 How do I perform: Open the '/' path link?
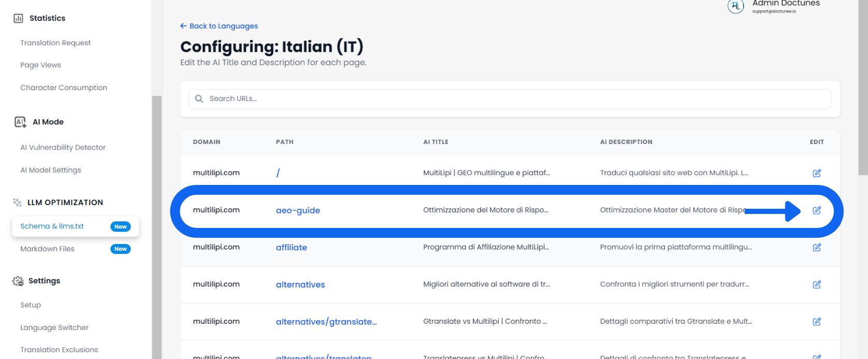[x=278, y=173]
